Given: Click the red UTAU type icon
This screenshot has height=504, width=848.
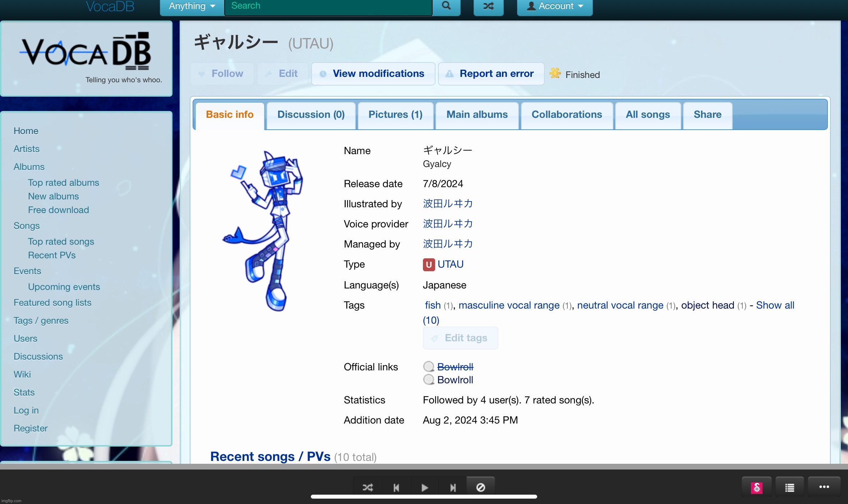Looking at the screenshot, I should 429,264.
